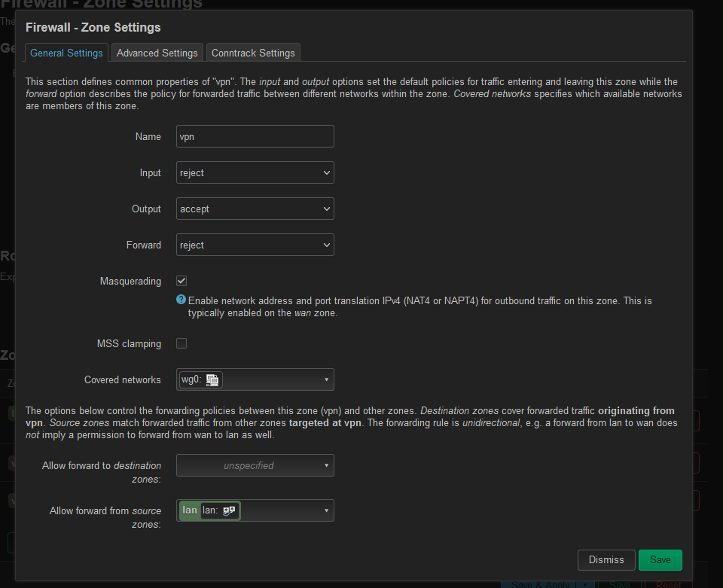The height and width of the screenshot is (588, 723).
Task: Open the Output policy dropdown
Action: tap(255, 209)
